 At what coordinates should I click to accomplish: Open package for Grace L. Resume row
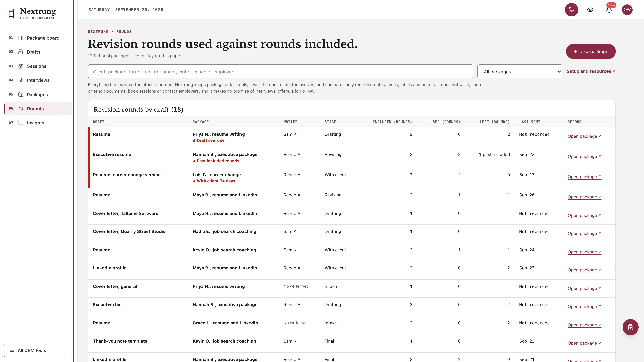point(584,325)
